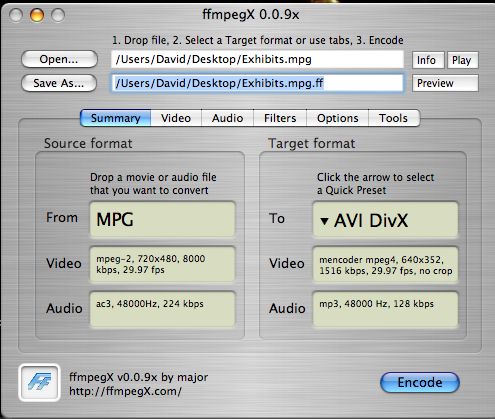Image resolution: width=495 pixels, height=419 pixels.
Task: Click the Save As... button
Action: pos(59,83)
